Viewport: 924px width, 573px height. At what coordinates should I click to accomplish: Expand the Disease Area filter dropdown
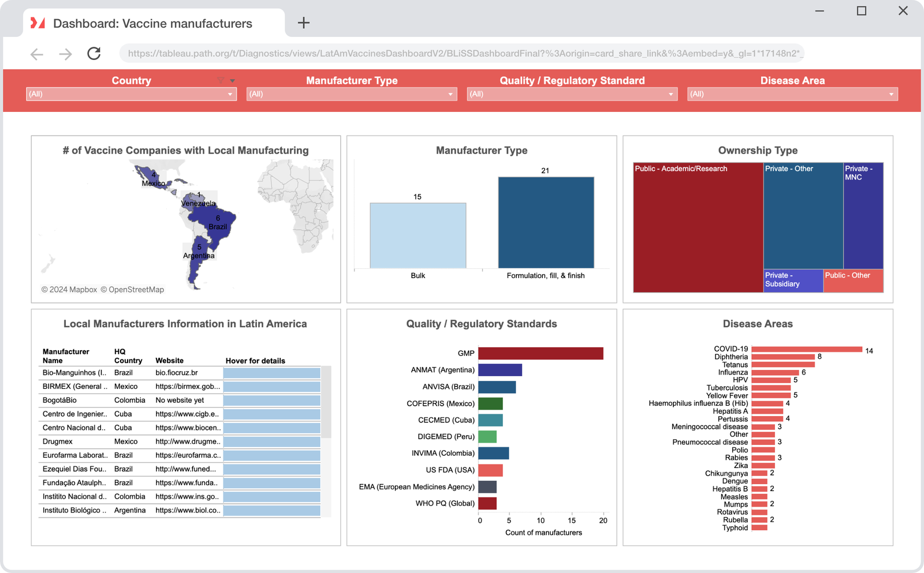891,93
